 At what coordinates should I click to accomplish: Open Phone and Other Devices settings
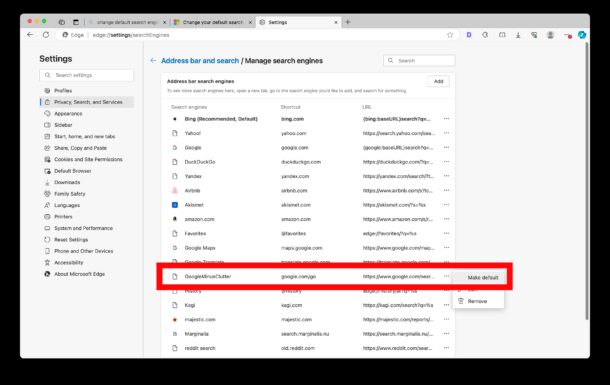(x=87, y=251)
